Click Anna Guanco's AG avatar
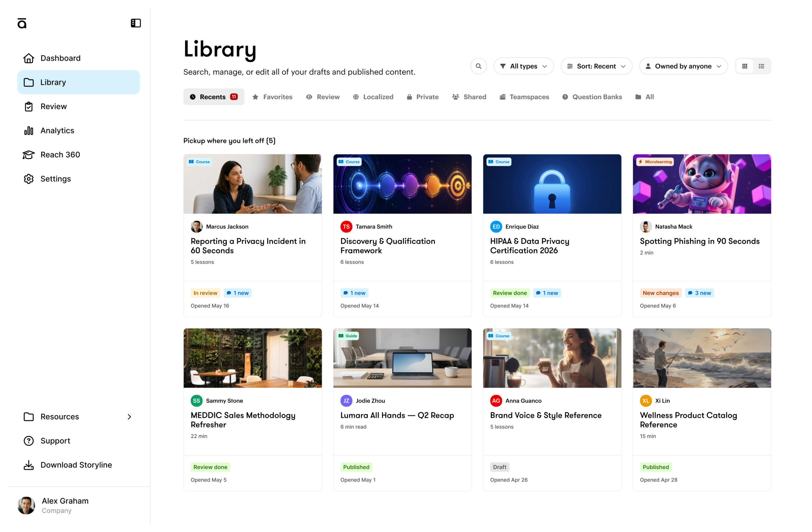 tap(496, 401)
